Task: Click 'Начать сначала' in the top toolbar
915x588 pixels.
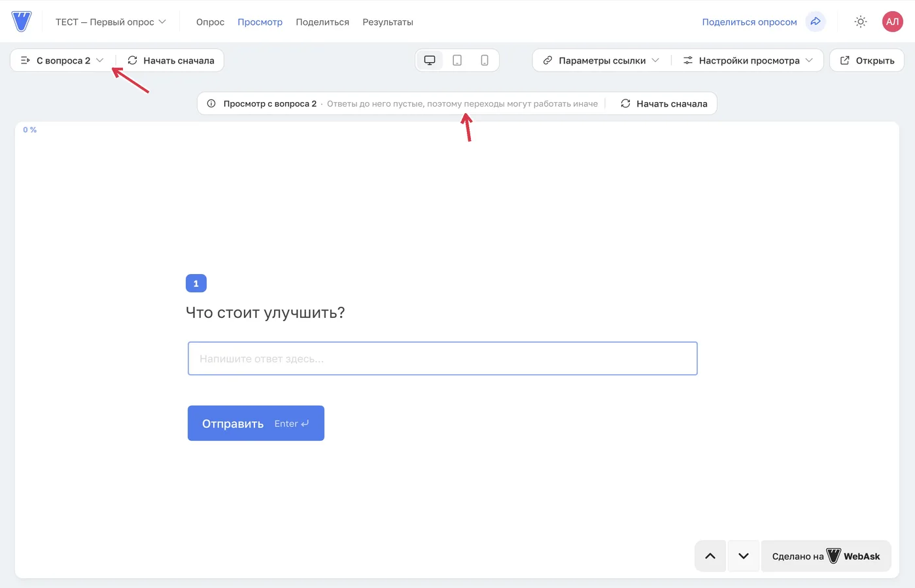Action: (x=171, y=60)
